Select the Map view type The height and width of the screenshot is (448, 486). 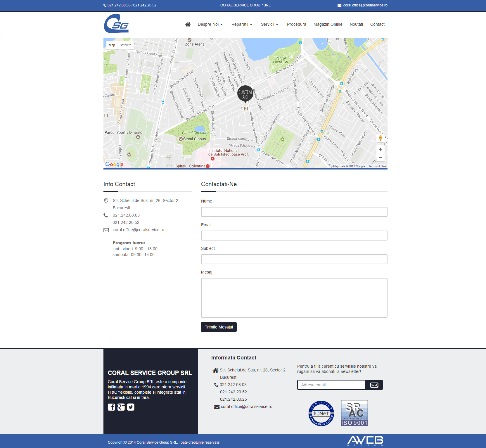point(112,45)
